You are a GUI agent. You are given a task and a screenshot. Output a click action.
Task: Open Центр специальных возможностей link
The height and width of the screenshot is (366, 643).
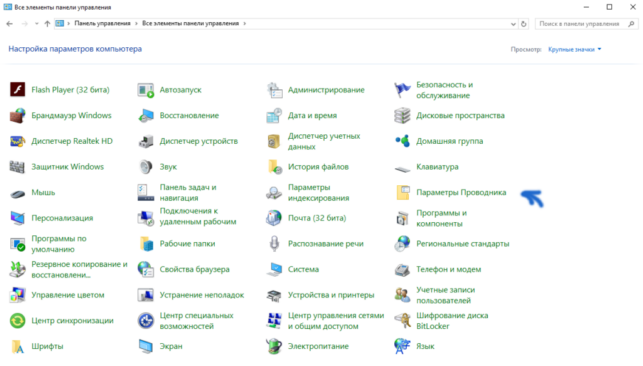196,321
